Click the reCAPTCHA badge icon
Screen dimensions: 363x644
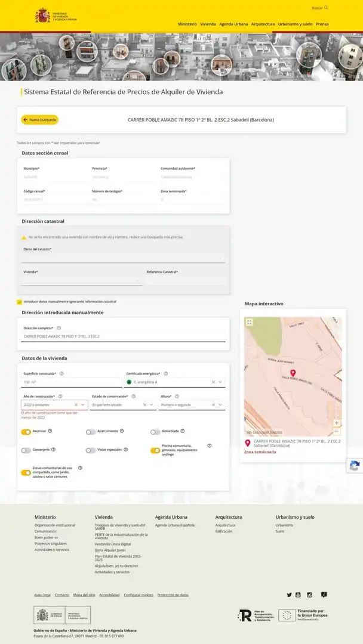355,466
